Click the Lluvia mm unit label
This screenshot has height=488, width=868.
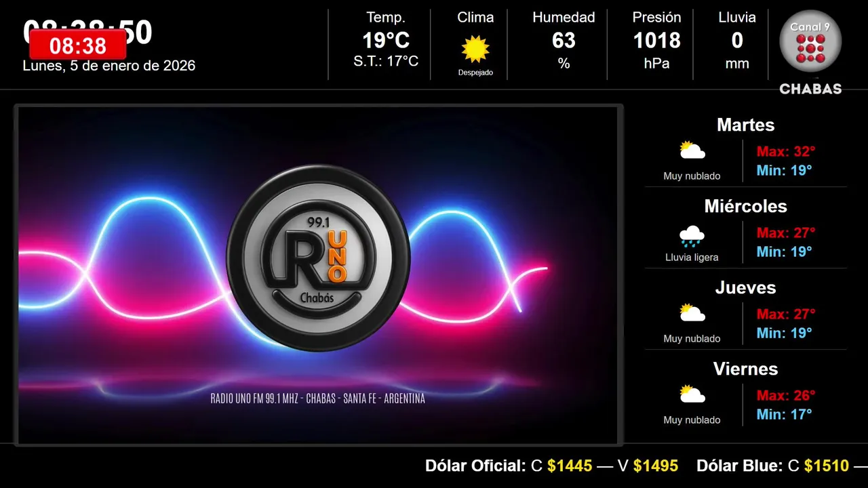coord(737,64)
